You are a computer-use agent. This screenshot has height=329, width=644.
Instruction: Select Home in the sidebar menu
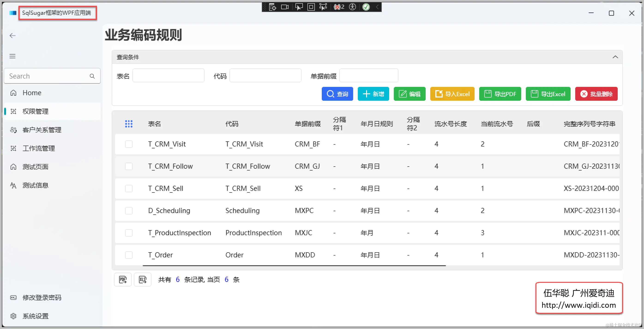click(32, 93)
